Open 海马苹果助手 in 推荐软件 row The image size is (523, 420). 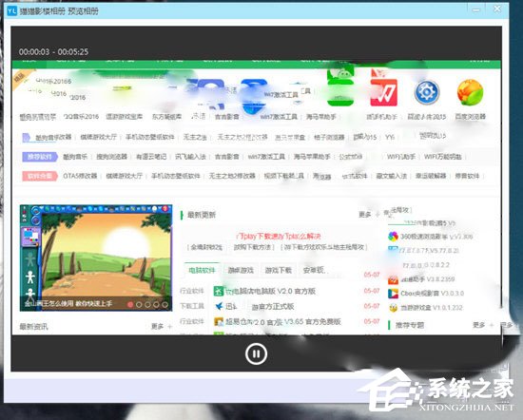point(312,157)
